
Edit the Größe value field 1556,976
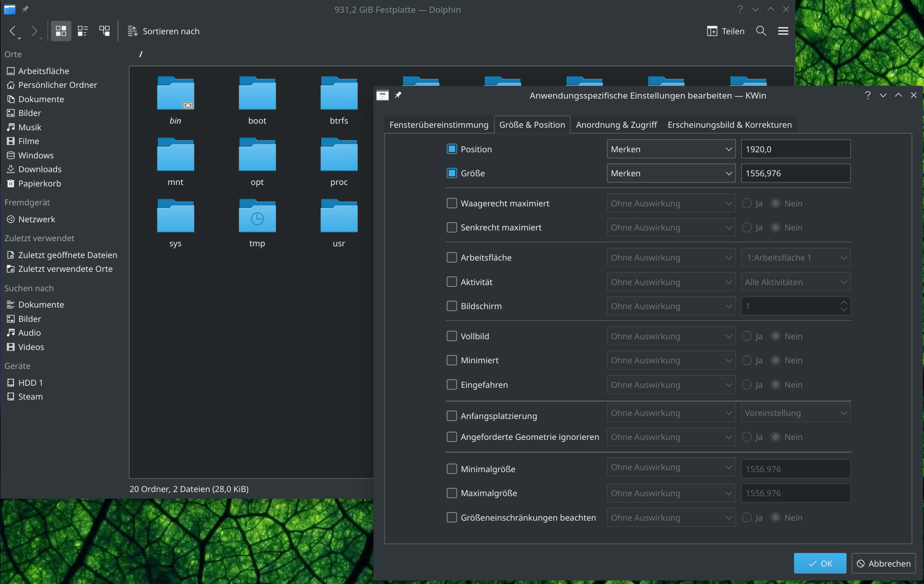pyautogui.click(x=796, y=173)
